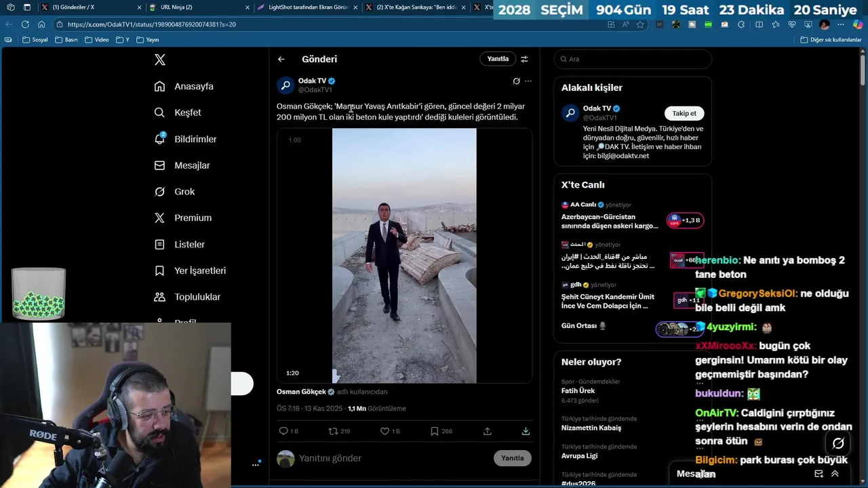Click the share upload icon

(487, 431)
